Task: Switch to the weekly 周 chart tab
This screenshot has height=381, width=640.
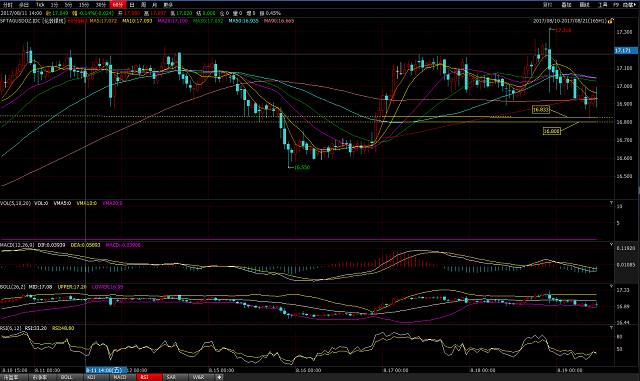Action: point(143,4)
